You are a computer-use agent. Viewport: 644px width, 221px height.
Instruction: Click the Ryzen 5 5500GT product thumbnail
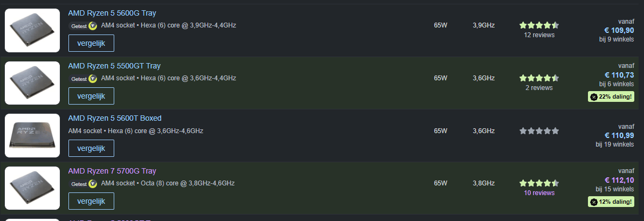pyautogui.click(x=32, y=83)
